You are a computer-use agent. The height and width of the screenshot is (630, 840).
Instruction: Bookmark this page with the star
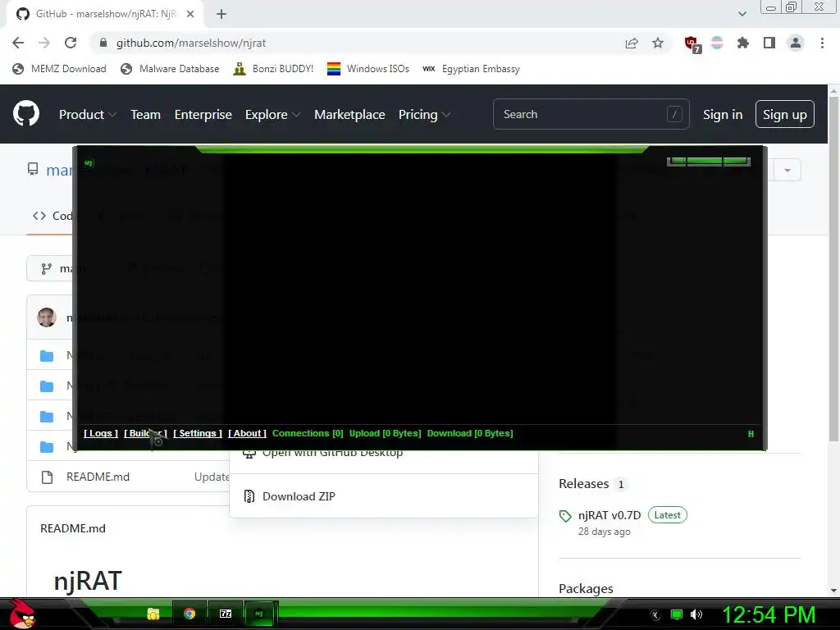tap(658, 43)
